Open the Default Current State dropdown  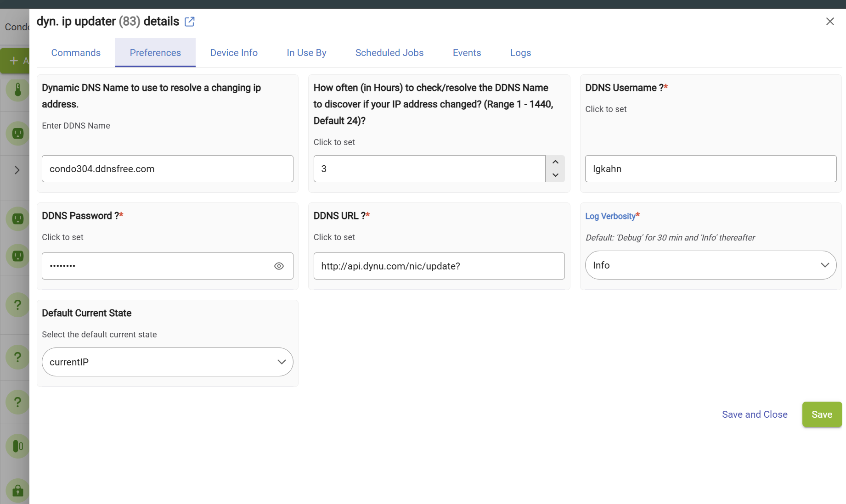pyautogui.click(x=167, y=362)
